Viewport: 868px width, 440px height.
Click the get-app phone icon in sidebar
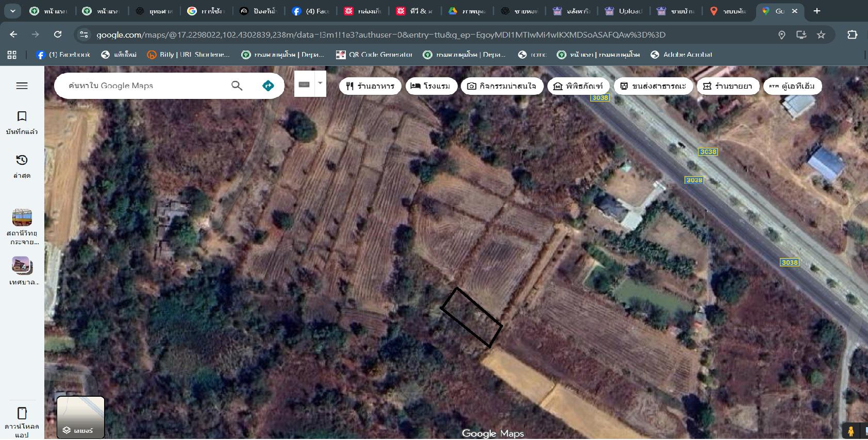pyautogui.click(x=22, y=413)
